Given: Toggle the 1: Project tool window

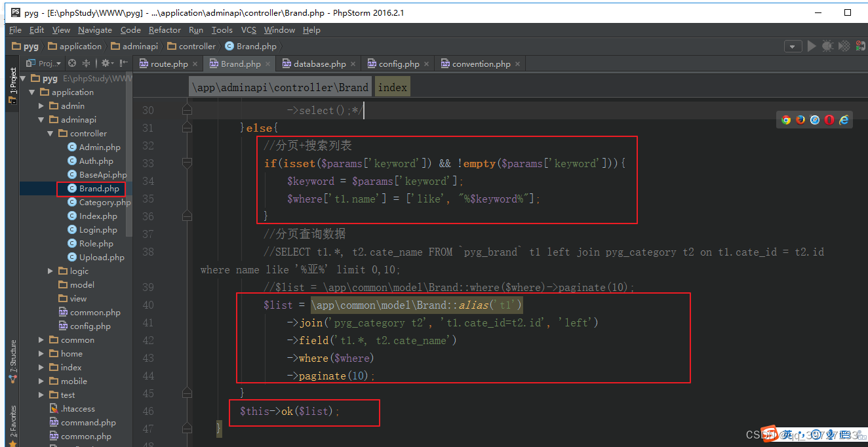Looking at the screenshot, I should click(12, 86).
